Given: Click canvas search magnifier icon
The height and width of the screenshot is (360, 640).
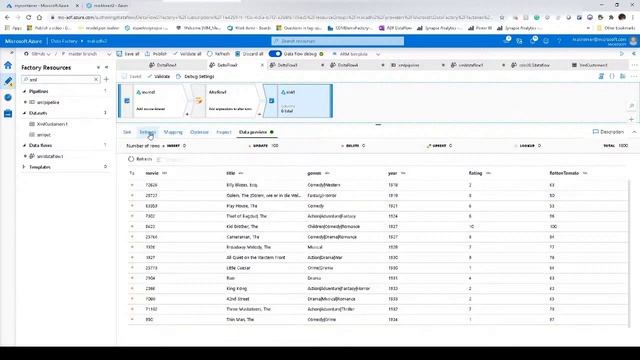Looking at the screenshot, I should point(631,106).
